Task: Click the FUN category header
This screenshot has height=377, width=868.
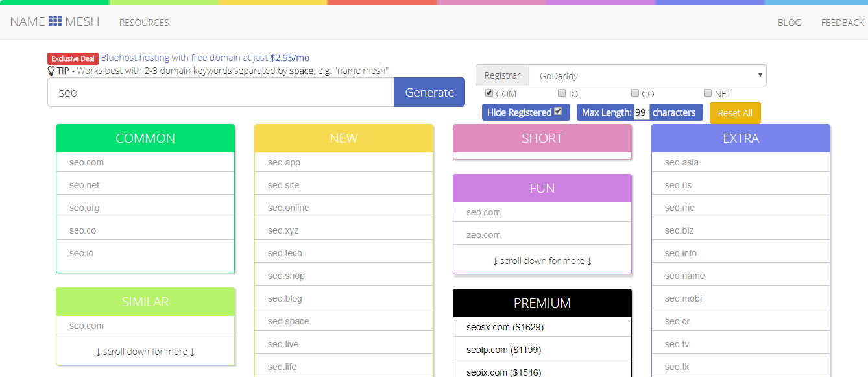Action: 542,188
